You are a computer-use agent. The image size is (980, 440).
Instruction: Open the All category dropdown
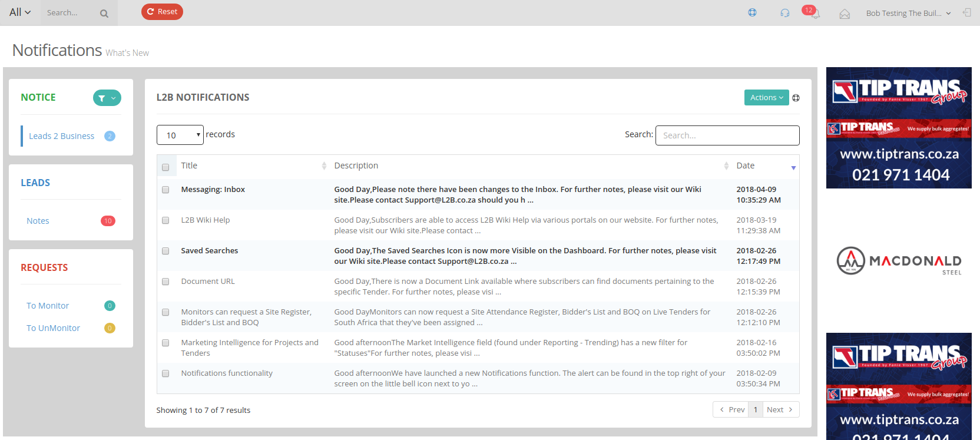20,12
